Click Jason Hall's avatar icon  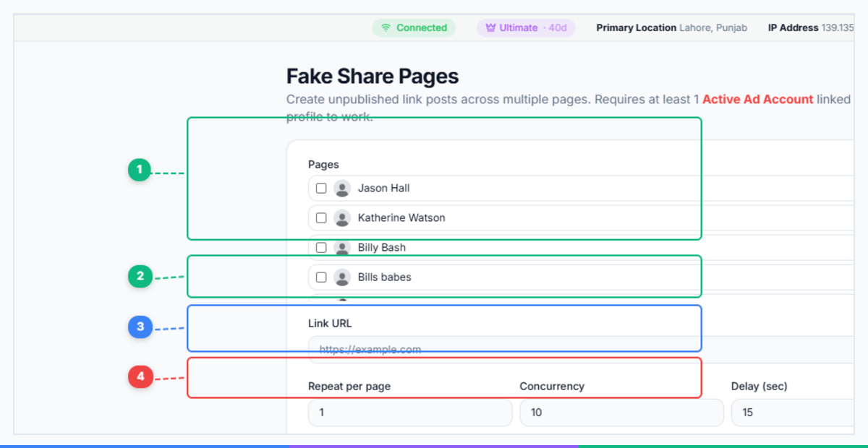342,188
